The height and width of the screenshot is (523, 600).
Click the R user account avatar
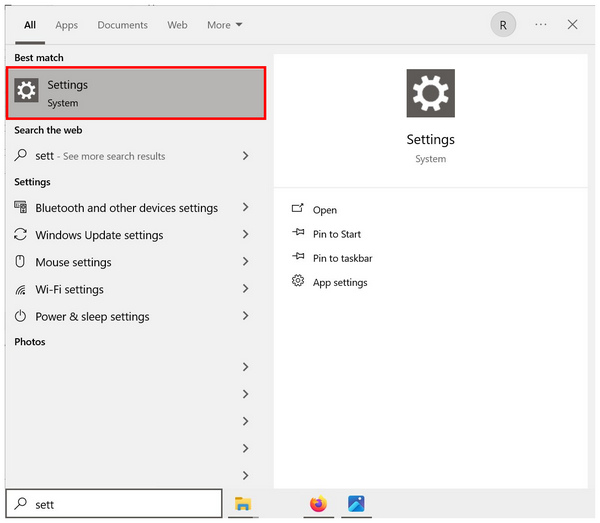point(503,24)
